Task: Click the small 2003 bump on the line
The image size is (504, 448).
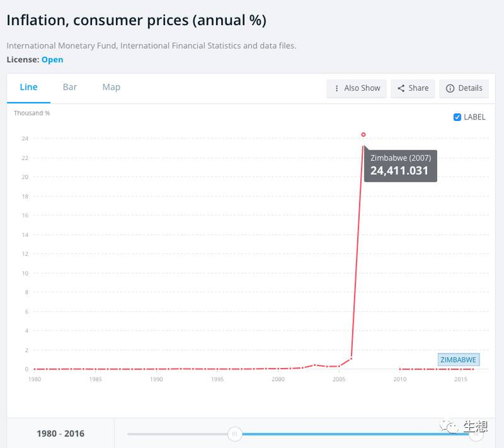Action: click(x=315, y=364)
